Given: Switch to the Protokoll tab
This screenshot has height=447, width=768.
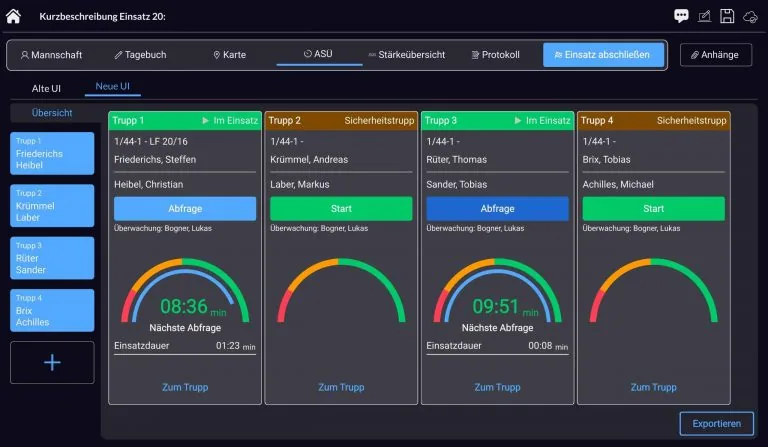Looking at the screenshot, I should click(x=495, y=55).
